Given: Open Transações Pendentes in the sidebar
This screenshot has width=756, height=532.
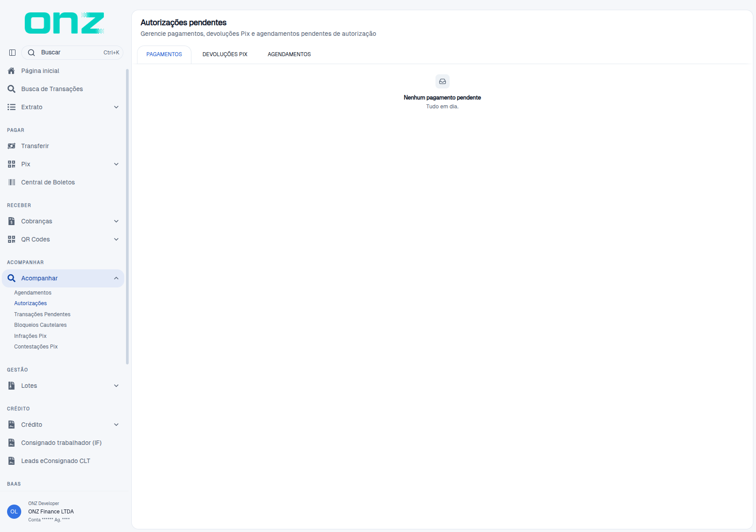Looking at the screenshot, I should pos(42,314).
